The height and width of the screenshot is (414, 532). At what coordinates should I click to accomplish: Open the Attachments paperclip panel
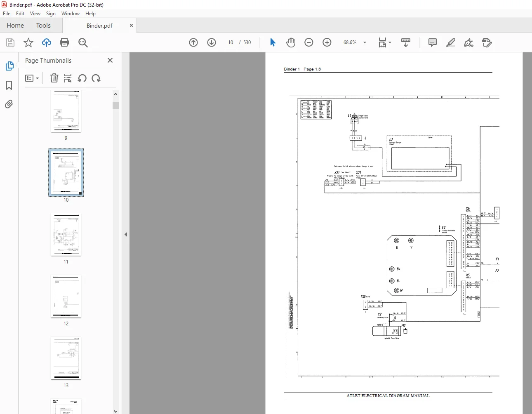pos(9,104)
